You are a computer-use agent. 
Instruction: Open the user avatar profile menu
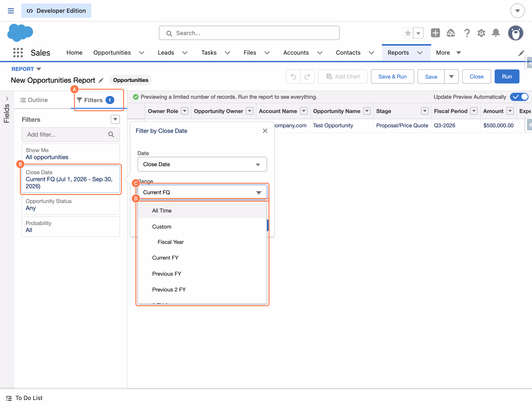pos(515,33)
